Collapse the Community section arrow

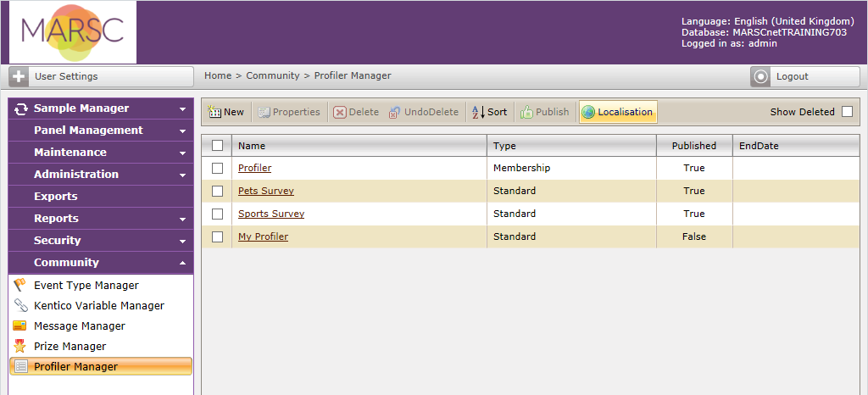183,264
